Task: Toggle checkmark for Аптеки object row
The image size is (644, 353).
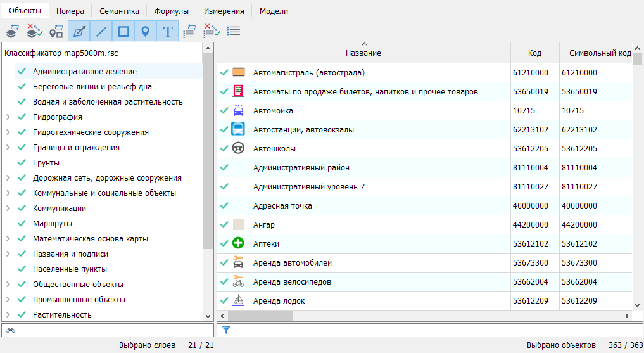Action: [224, 244]
